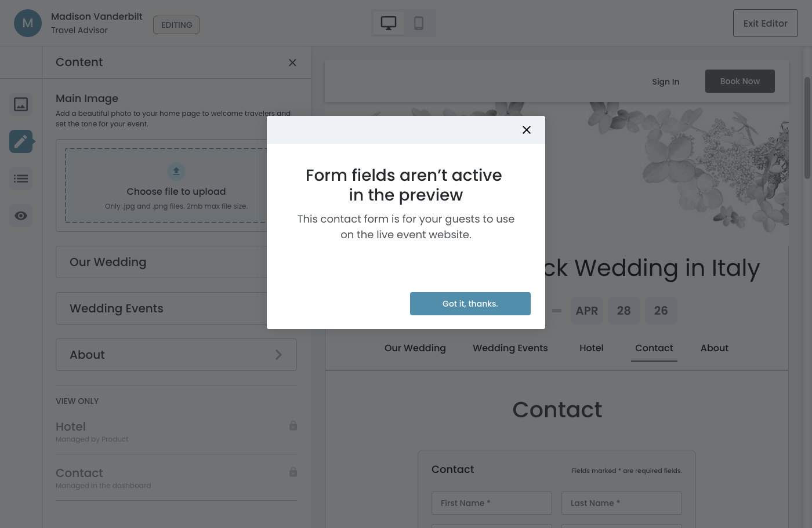
Task: Switch to mobile preview mode
Action: 419,23
